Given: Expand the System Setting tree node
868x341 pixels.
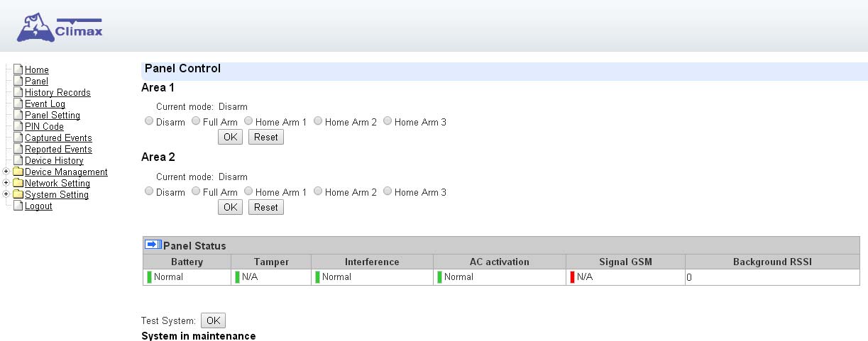Looking at the screenshot, I should 6,194.
